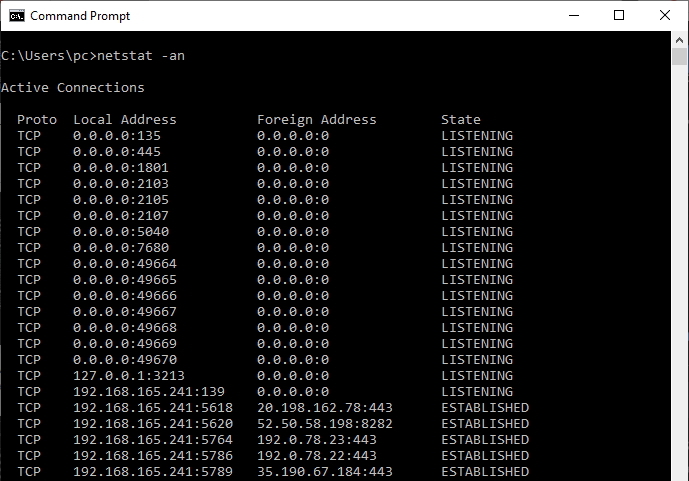The image size is (689, 481).
Task: Click foreign address 192.0.78.23:443
Action: pyautogui.click(x=317, y=439)
